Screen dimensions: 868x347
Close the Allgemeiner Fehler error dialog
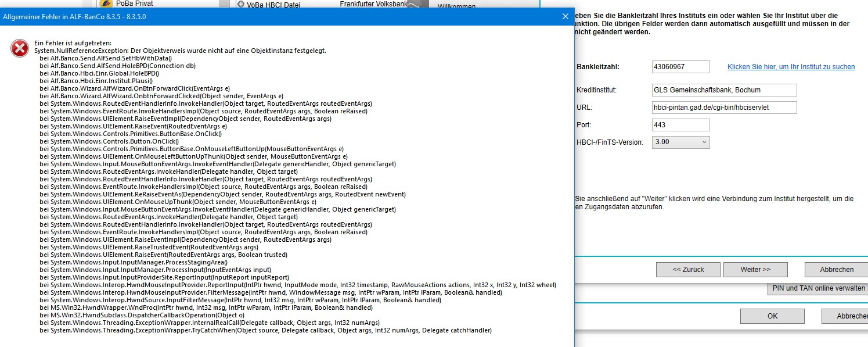[565, 17]
